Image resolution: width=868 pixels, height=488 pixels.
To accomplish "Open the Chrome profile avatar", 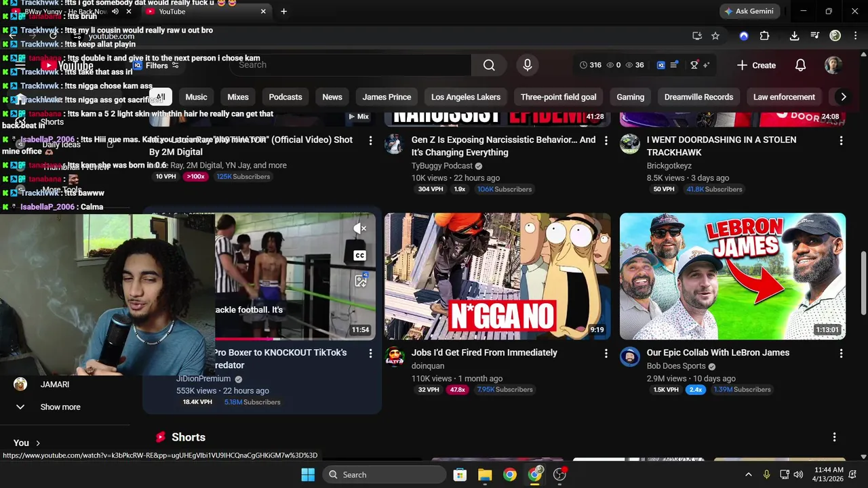I will pos(835,36).
